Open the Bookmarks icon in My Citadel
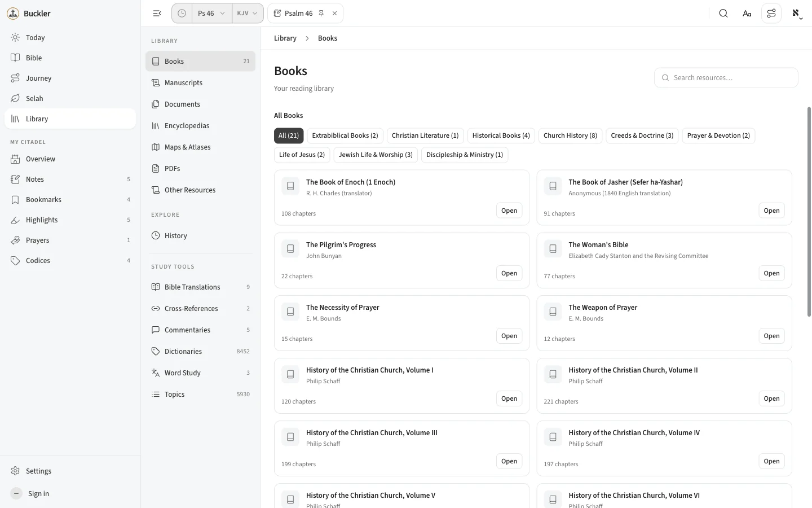The height and width of the screenshot is (508, 812). tap(15, 200)
